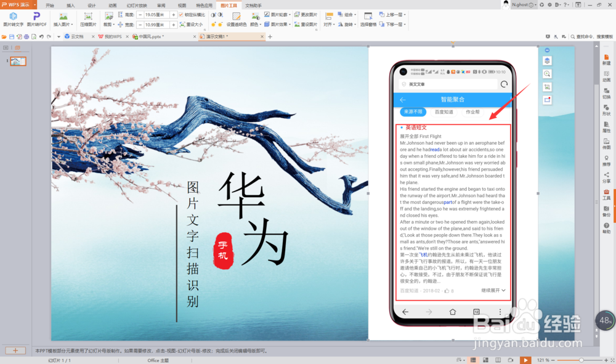This screenshot has width=616, height=364.
Task: Switch to normal view in status bar
Action: click(473, 360)
